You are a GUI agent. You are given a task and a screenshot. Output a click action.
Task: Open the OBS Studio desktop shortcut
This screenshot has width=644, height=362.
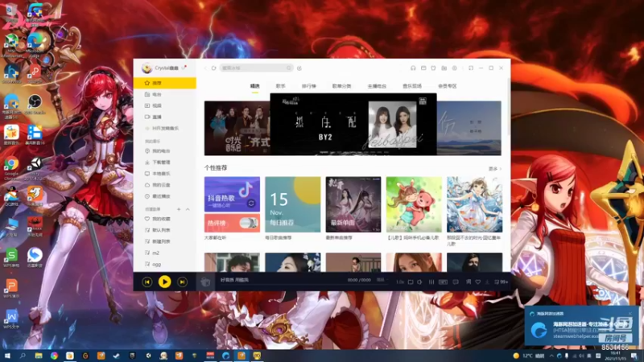[x=35, y=104]
